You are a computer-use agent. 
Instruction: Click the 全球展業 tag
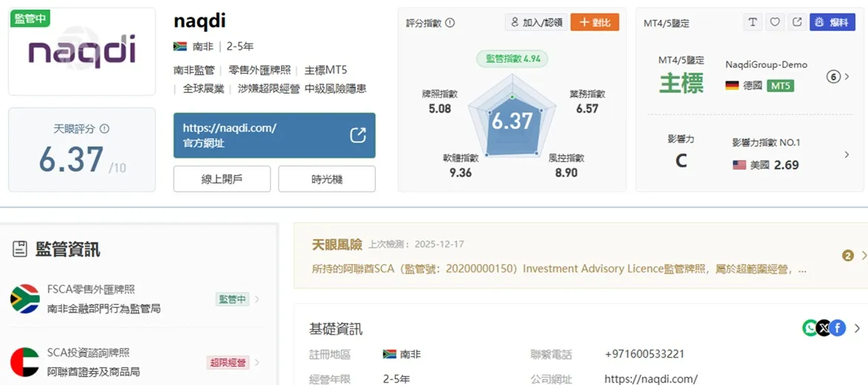pyautogui.click(x=204, y=89)
